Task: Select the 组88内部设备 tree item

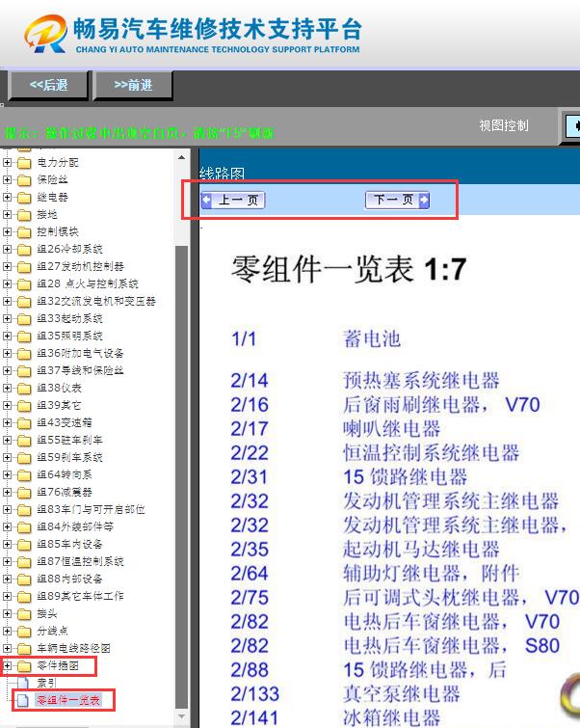Action: click(69, 579)
